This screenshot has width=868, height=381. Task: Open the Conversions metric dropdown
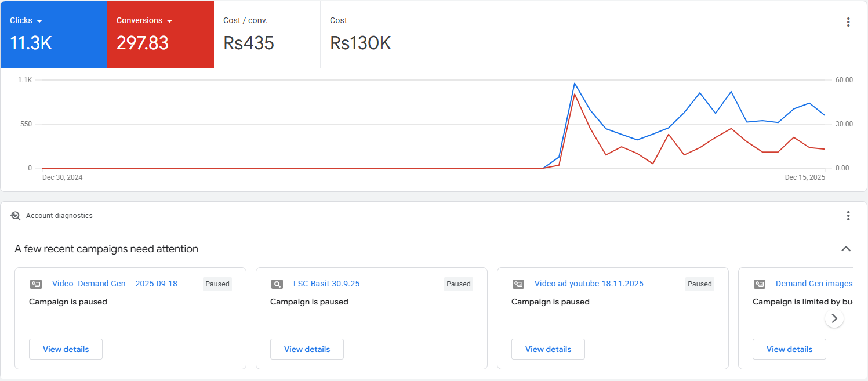[x=169, y=21]
